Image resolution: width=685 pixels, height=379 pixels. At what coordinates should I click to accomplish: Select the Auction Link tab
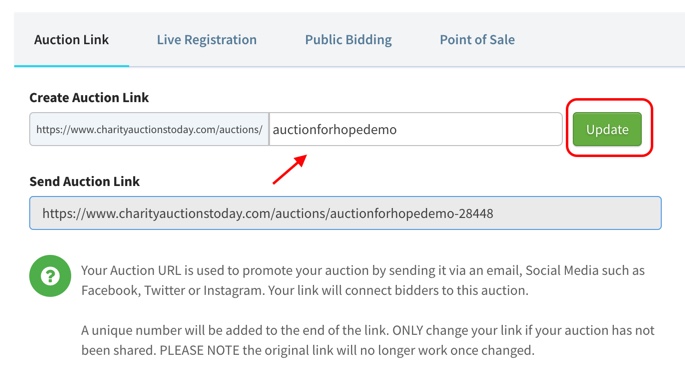(x=71, y=40)
